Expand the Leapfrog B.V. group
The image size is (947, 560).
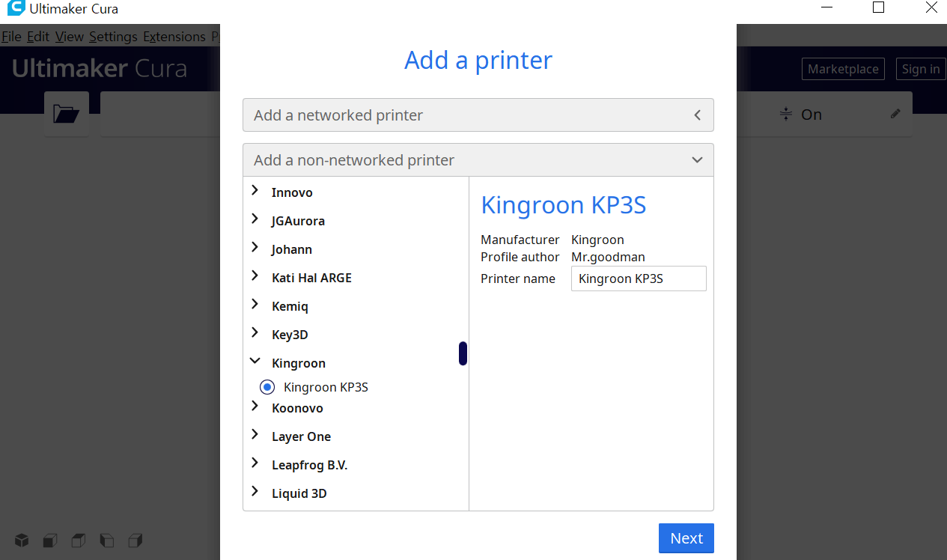click(x=255, y=464)
